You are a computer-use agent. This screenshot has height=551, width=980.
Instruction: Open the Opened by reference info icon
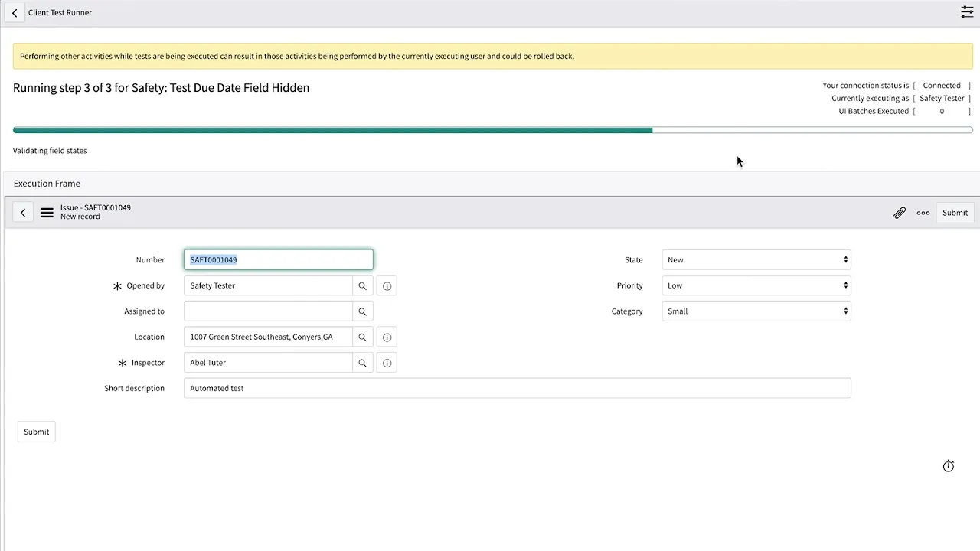coord(387,285)
